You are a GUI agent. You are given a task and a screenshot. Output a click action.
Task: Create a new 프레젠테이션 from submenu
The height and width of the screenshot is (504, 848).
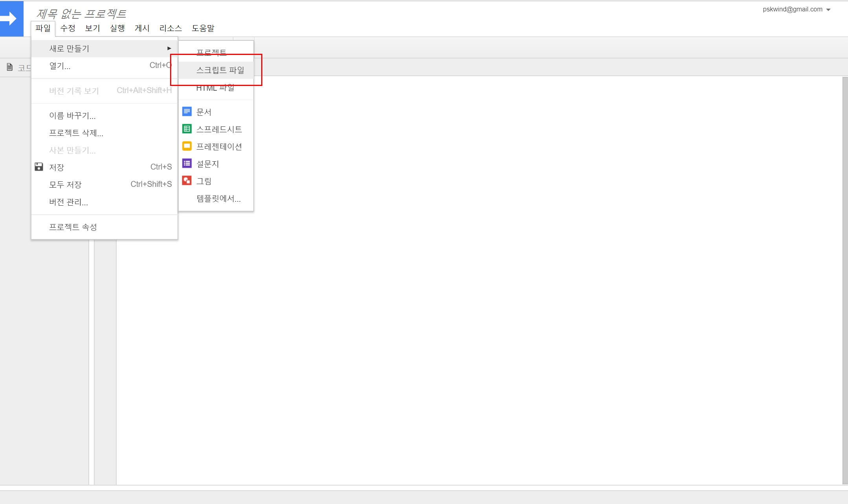[x=216, y=146]
